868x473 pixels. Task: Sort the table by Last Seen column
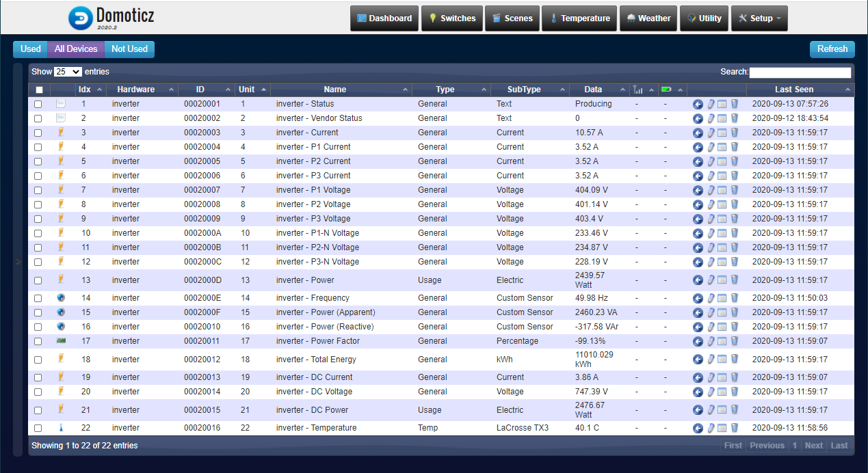(x=793, y=90)
